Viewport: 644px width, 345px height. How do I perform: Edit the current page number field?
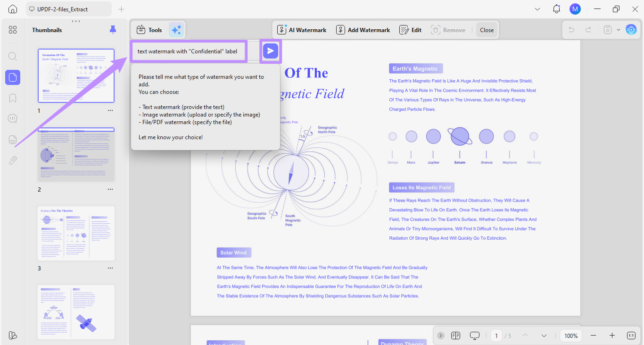tap(496, 336)
